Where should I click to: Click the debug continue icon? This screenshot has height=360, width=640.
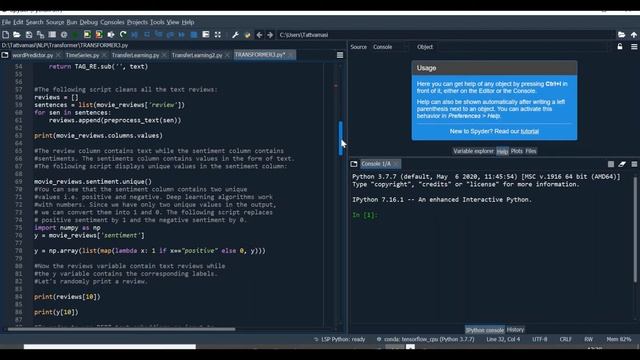click(x=182, y=35)
